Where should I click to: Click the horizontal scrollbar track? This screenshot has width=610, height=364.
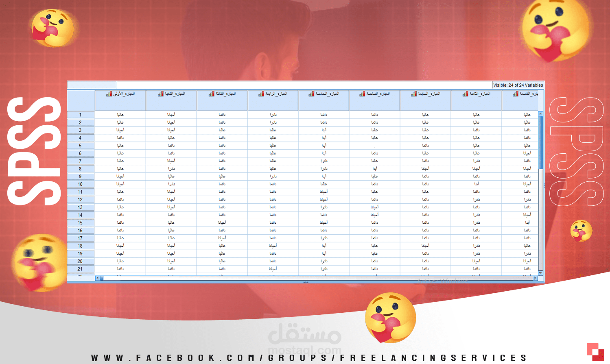[x=317, y=278]
